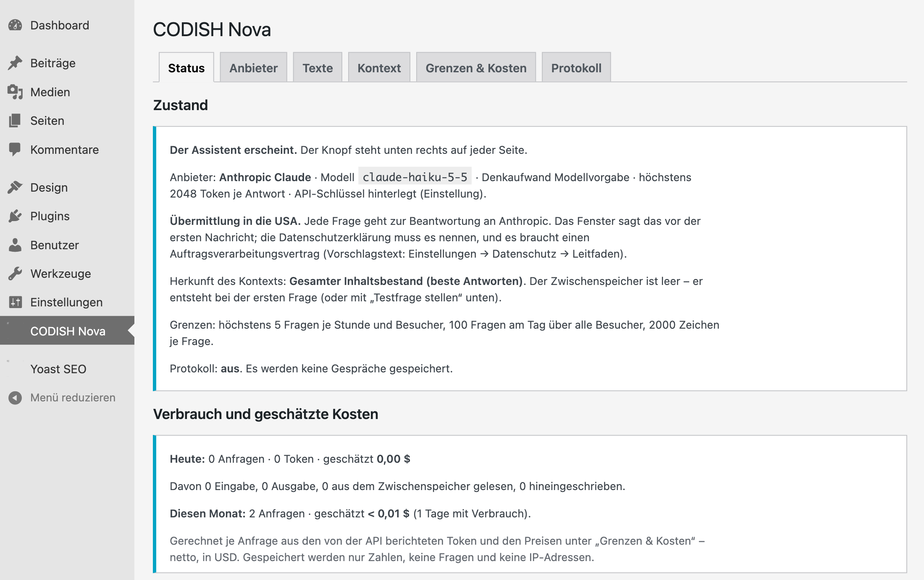The image size is (924, 580).
Task: Click text Gesamter Inhaltsbestand (beste Antworten)
Action: click(x=406, y=281)
